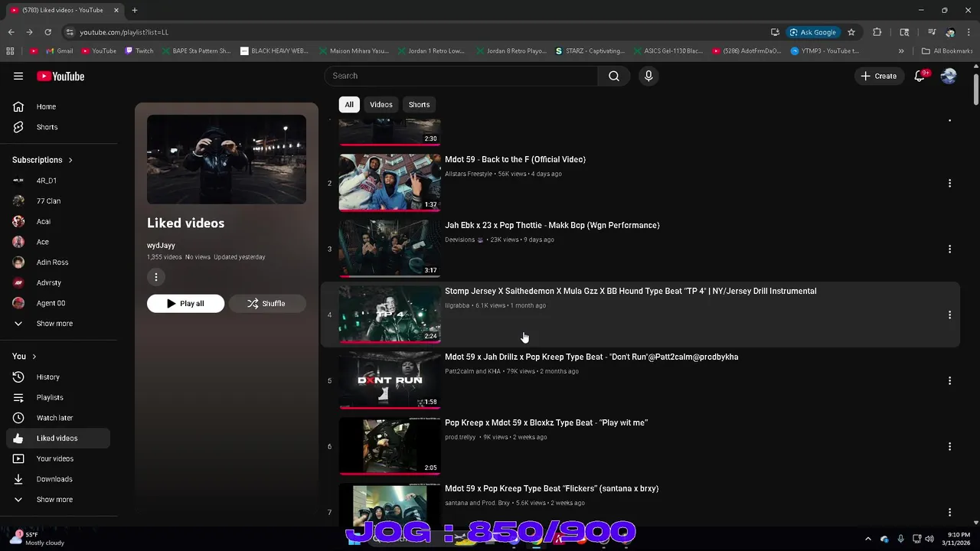The height and width of the screenshot is (551, 980).
Task: Reload the page
Action: (47, 32)
